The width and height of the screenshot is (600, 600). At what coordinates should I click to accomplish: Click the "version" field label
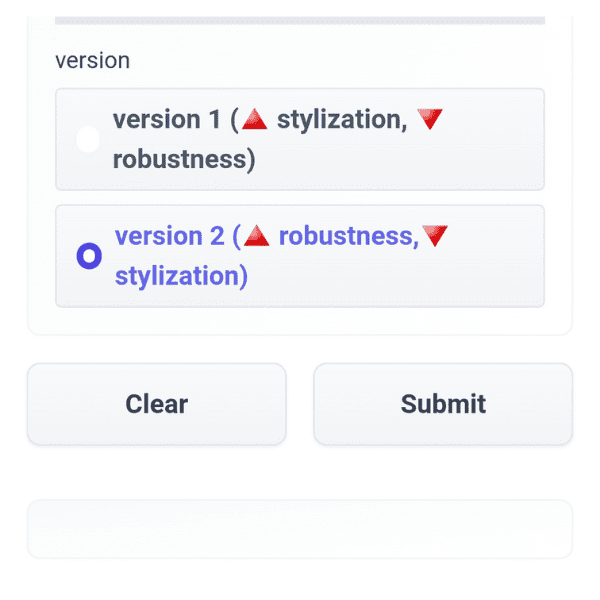(92, 60)
